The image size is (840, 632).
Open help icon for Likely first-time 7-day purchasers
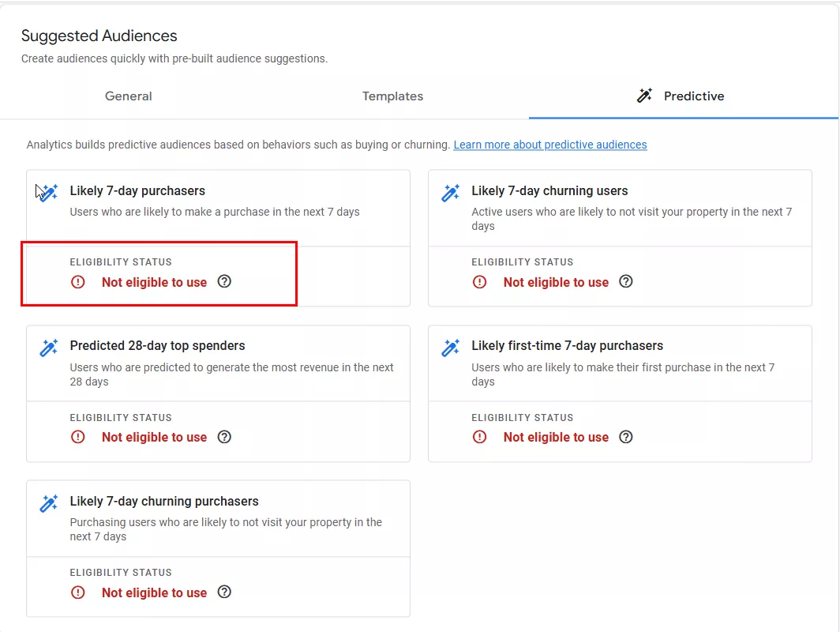pyautogui.click(x=626, y=437)
